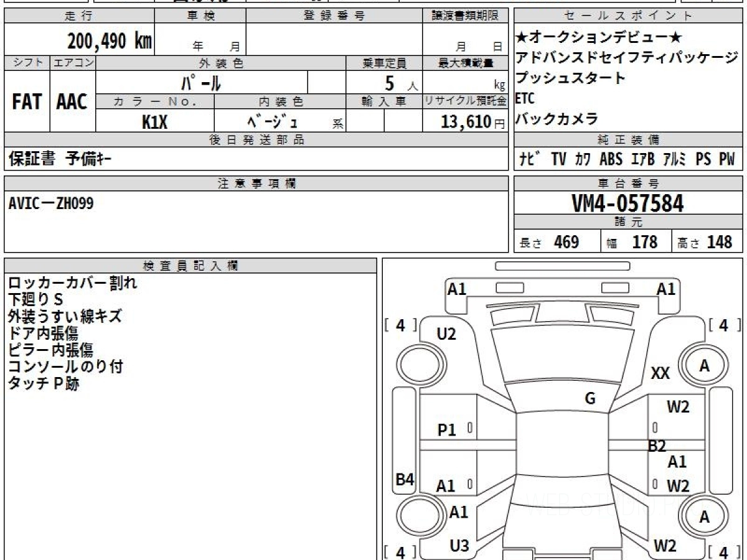Select the 外装うすい線キズ inspector note
This screenshot has width=747, height=560.
[65, 317]
